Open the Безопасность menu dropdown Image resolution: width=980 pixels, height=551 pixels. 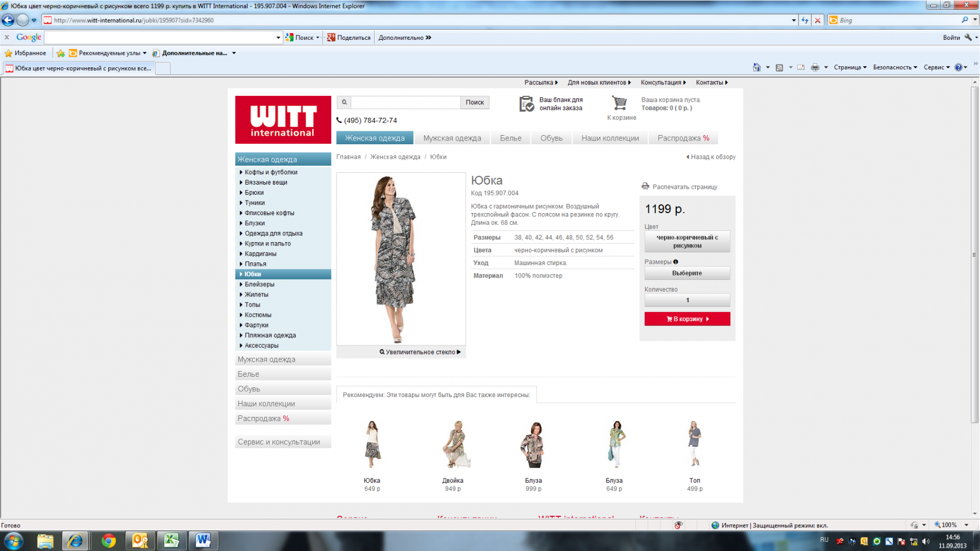tap(895, 67)
